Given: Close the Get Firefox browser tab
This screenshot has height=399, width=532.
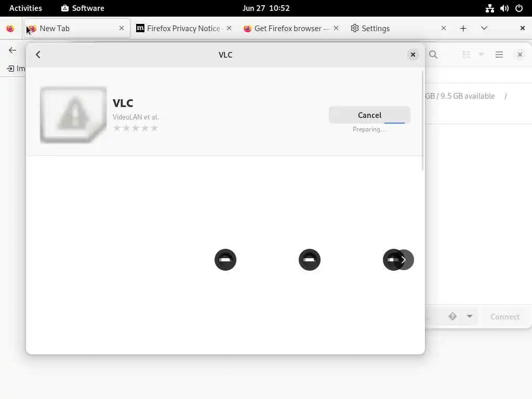Looking at the screenshot, I should (336, 28).
